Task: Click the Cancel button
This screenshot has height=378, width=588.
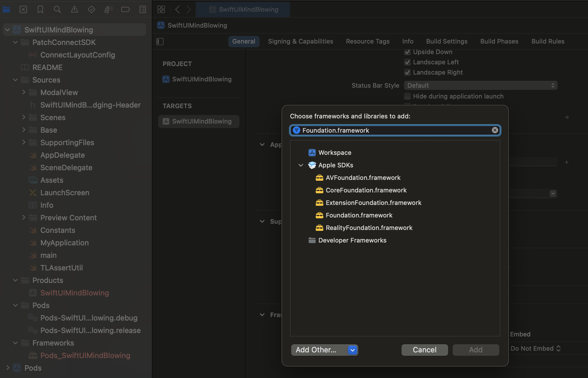Action: 425,350
